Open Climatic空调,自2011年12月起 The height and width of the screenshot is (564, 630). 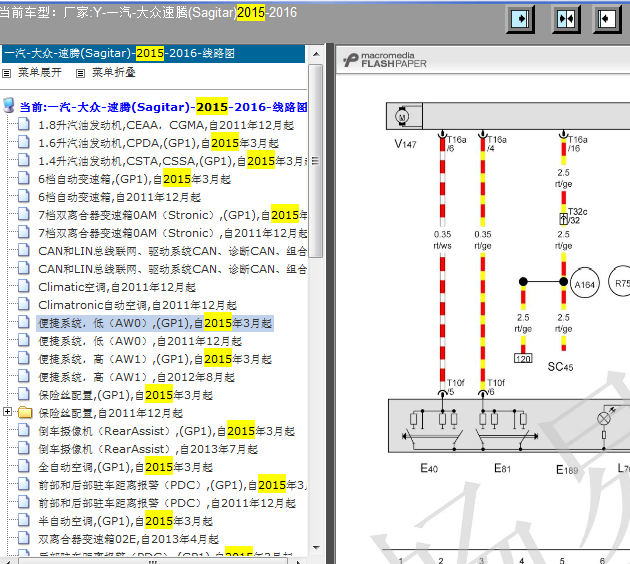coord(117,287)
